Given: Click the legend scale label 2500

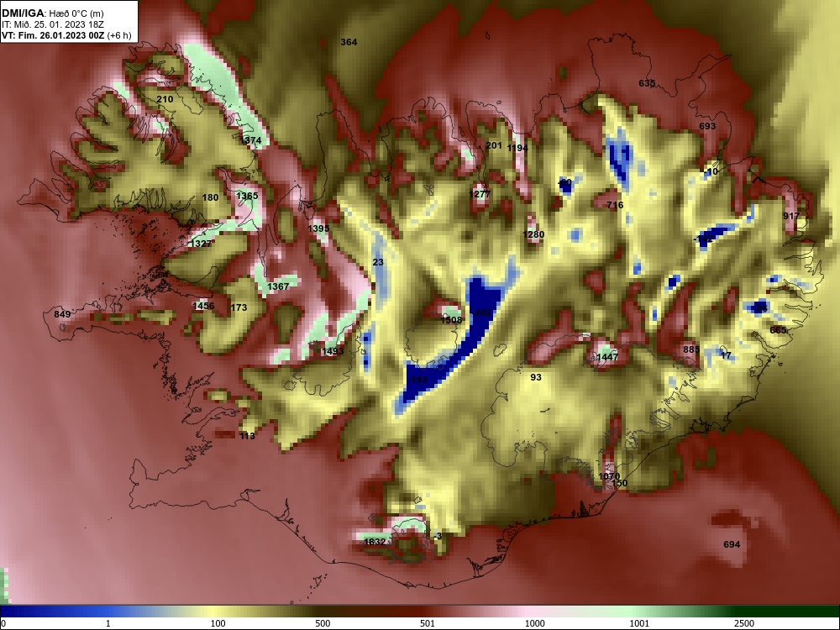Looking at the screenshot, I should (744, 624).
